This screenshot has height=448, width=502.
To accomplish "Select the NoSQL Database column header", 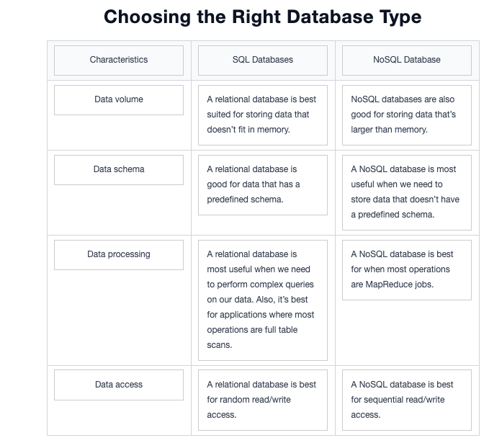I will coord(407,61).
